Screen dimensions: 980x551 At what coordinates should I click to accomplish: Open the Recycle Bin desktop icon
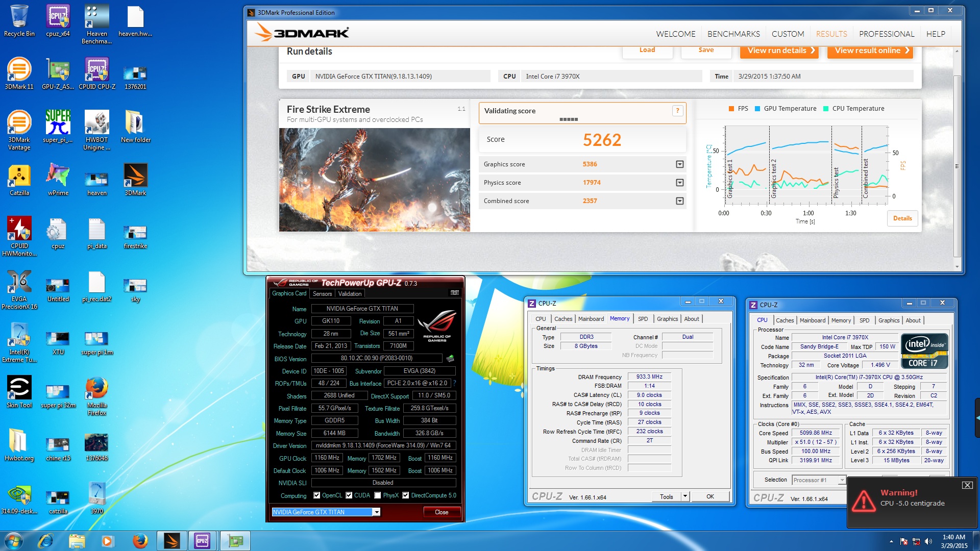[x=19, y=20]
